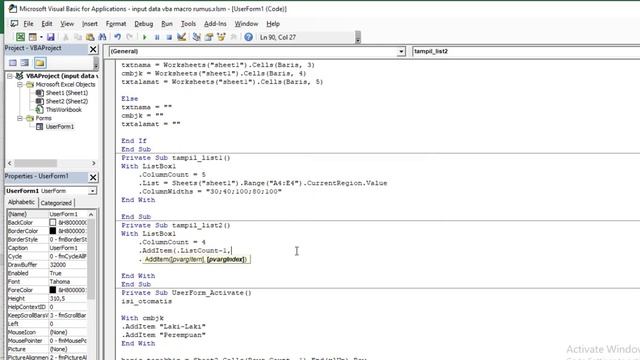Click the Caption property value UserForm1
The height and width of the screenshot is (360, 640).
[x=68, y=248]
